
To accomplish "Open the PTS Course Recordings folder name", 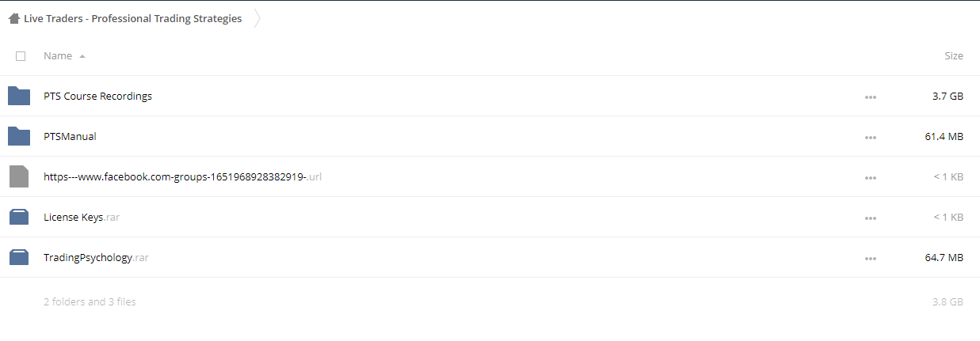I will pyautogui.click(x=97, y=96).
